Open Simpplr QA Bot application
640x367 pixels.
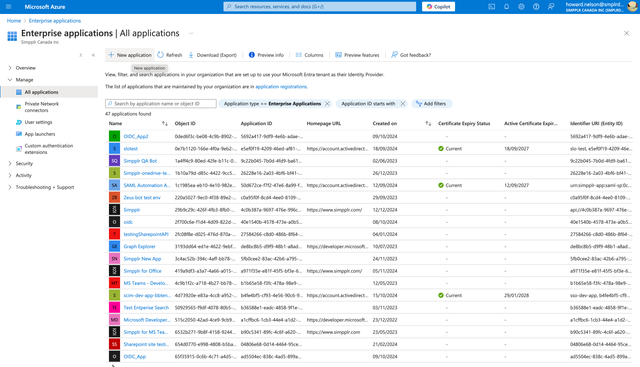tap(140, 161)
